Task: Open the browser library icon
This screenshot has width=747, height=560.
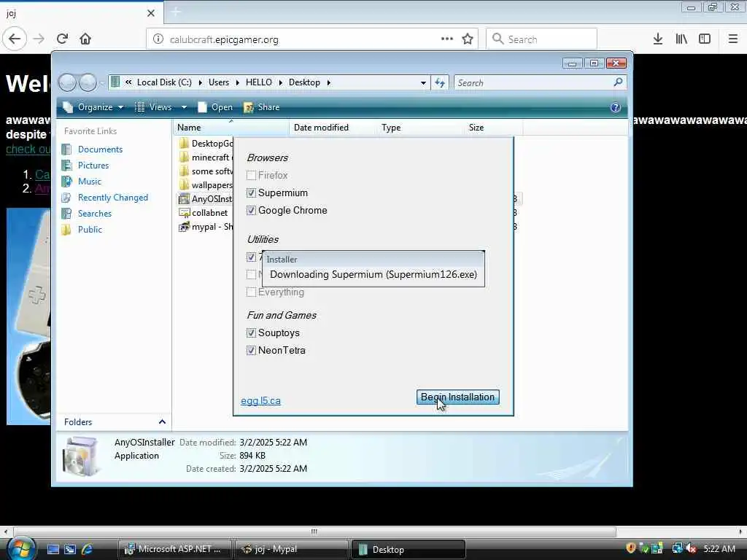Action: (x=681, y=39)
